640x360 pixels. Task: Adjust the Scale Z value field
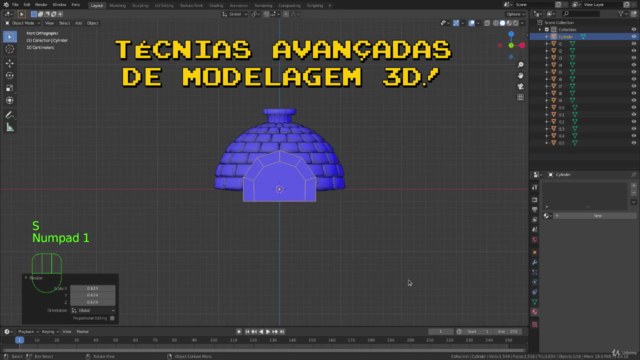pyautogui.click(x=93, y=302)
